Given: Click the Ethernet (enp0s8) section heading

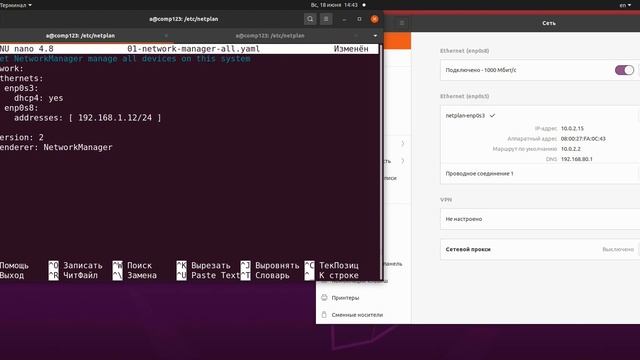Looking at the screenshot, I should (464, 51).
